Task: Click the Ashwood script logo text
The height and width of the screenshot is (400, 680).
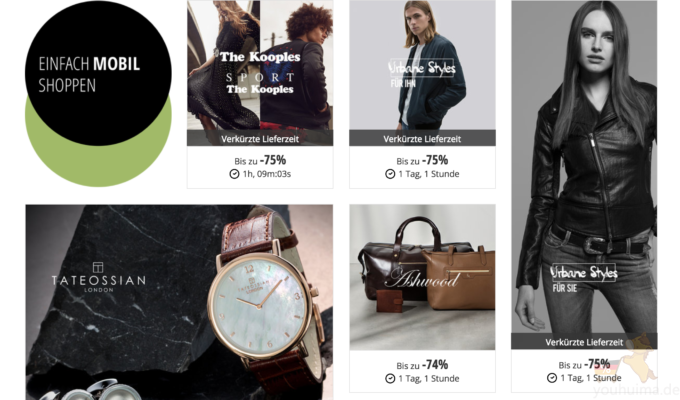Action: point(422,279)
